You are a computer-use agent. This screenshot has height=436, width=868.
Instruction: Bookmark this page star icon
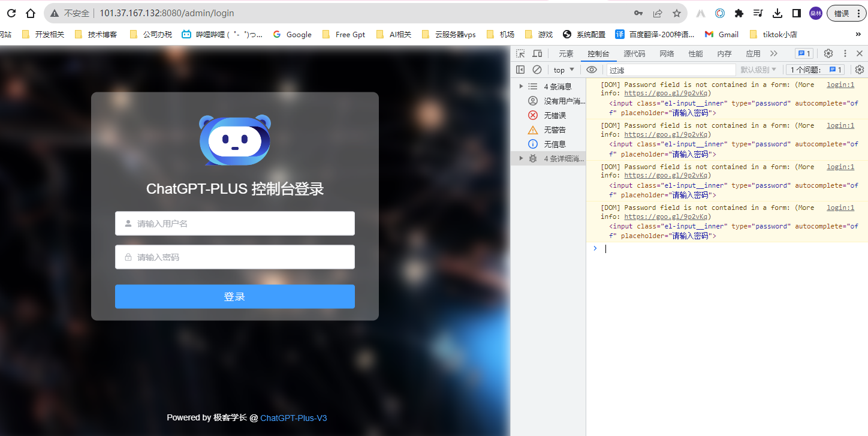(677, 13)
